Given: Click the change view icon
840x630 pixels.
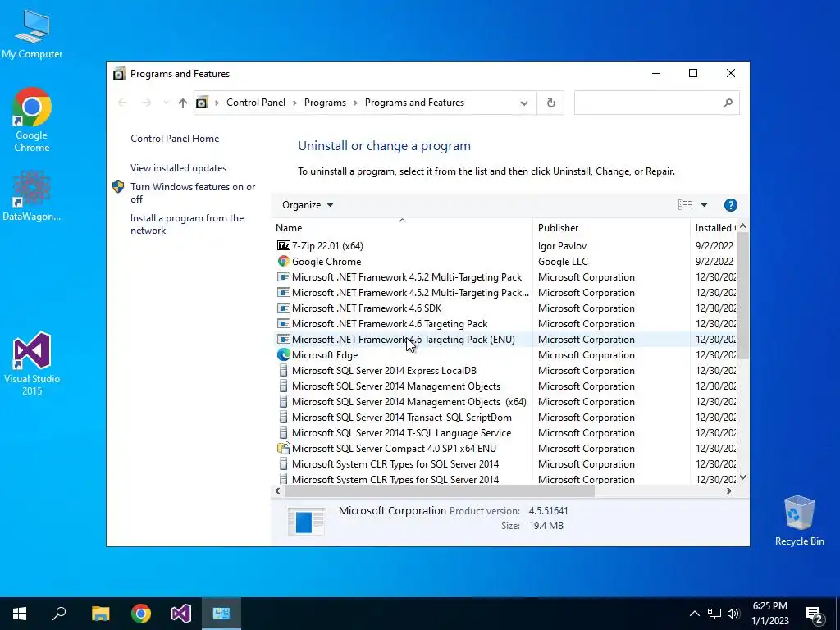Looking at the screenshot, I should pyautogui.click(x=685, y=204).
